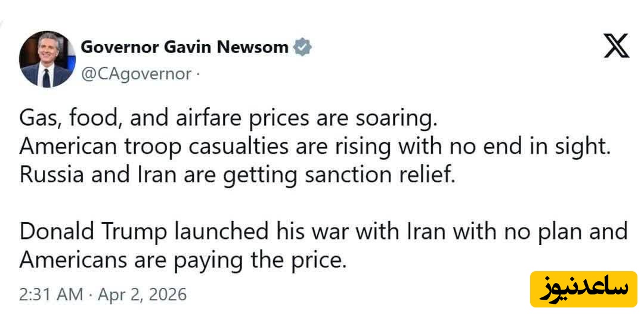Open Gavin Newsom's profile photo
The width and height of the screenshot is (644, 314).
point(46,59)
